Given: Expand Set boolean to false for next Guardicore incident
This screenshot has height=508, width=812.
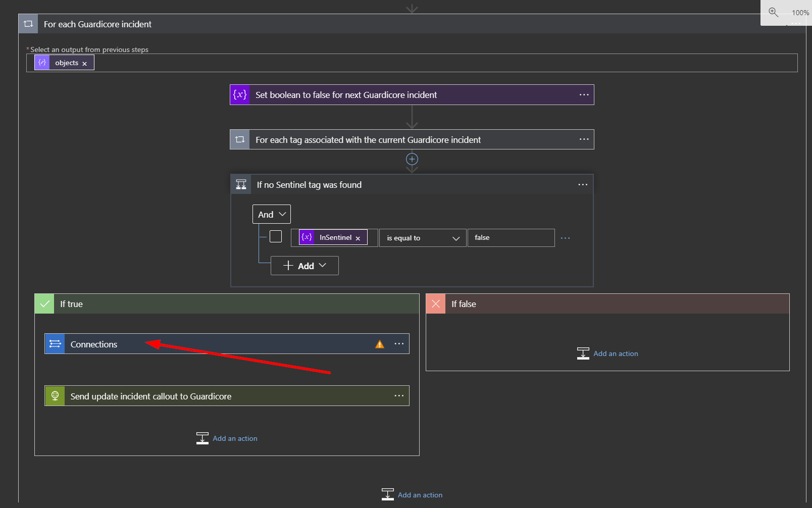Looking at the screenshot, I should click(412, 95).
